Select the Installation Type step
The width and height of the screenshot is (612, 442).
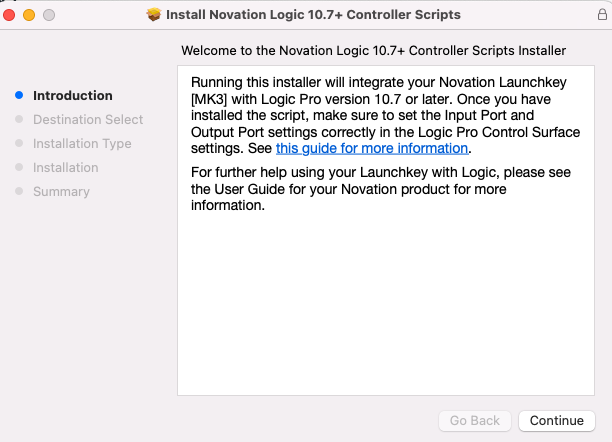[x=82, y=144]
